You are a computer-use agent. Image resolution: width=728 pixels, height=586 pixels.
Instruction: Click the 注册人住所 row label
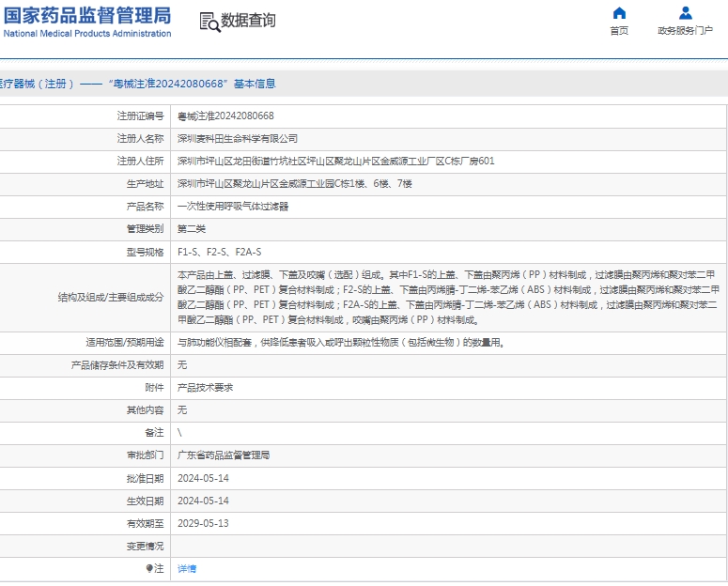click(140, 162)
